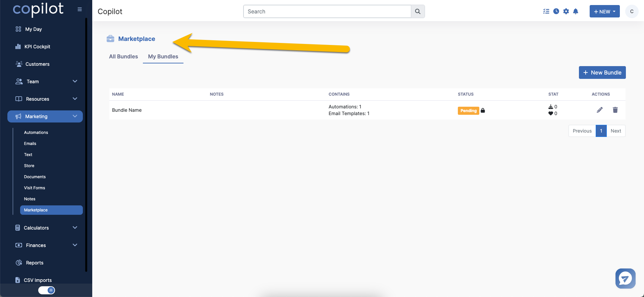Focus the Search input field

[327, 11]
